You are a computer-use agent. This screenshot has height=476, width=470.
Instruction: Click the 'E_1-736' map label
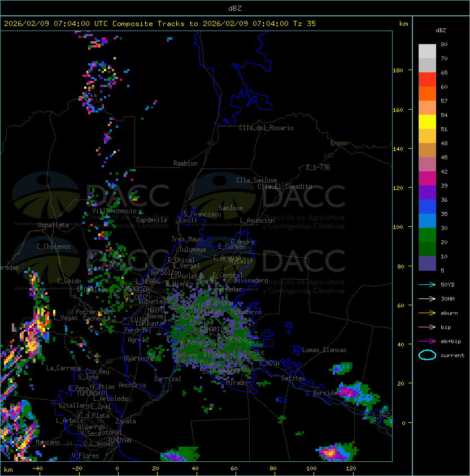click(318, 167)
